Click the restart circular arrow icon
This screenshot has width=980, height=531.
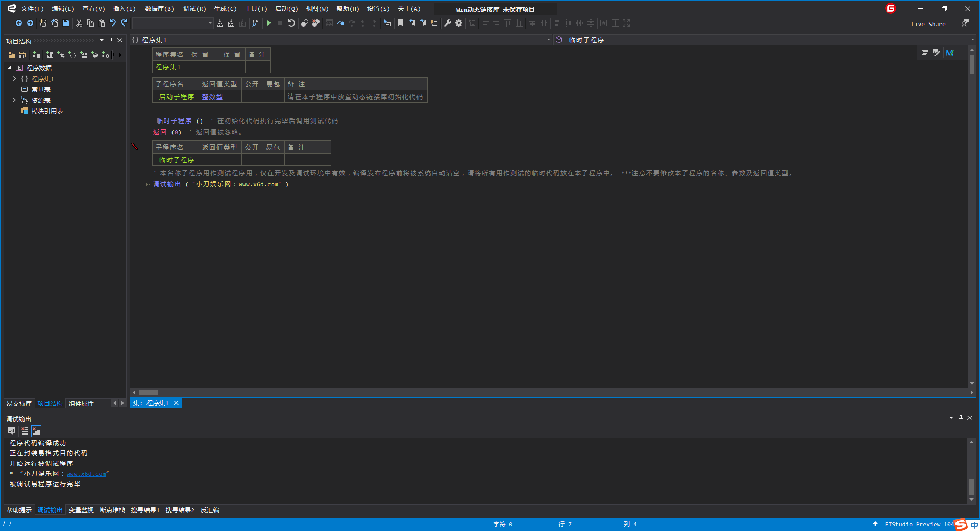291,23
